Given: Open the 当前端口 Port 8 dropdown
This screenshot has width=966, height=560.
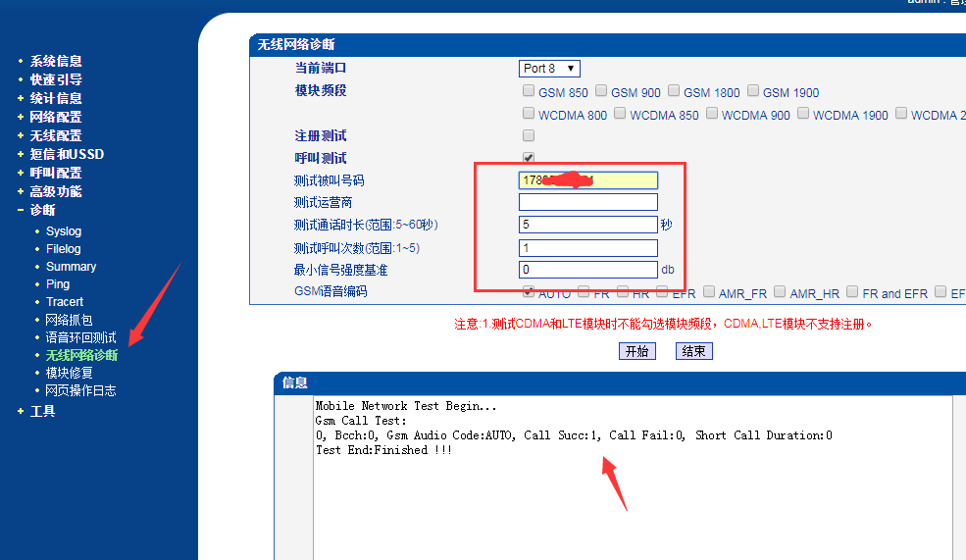Looking at the screenshot, I should [549, 69].
